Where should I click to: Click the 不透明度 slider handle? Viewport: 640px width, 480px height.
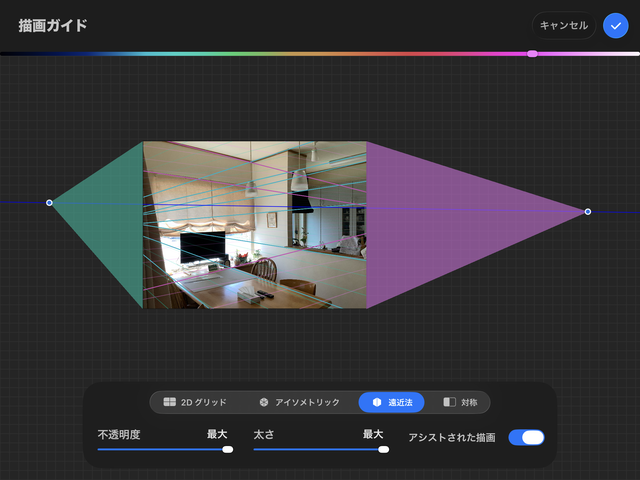coord(227,449)
